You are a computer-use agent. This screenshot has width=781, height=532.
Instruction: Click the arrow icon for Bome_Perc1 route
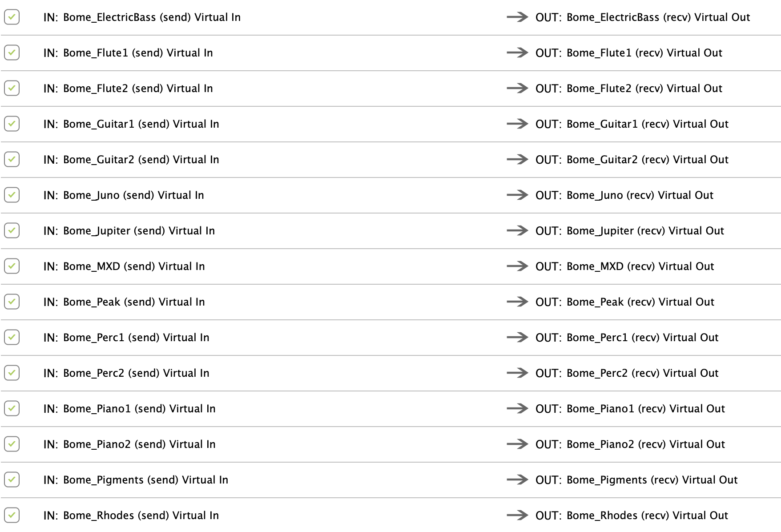(x=517, y=337)
